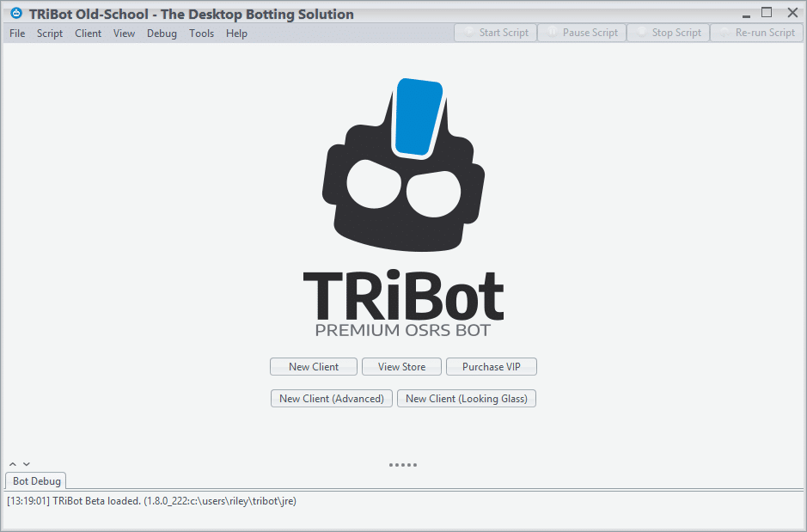The width and height of the screenshot is (807, 532).
Task: Open the Script menu
Action: click(49, 34)
